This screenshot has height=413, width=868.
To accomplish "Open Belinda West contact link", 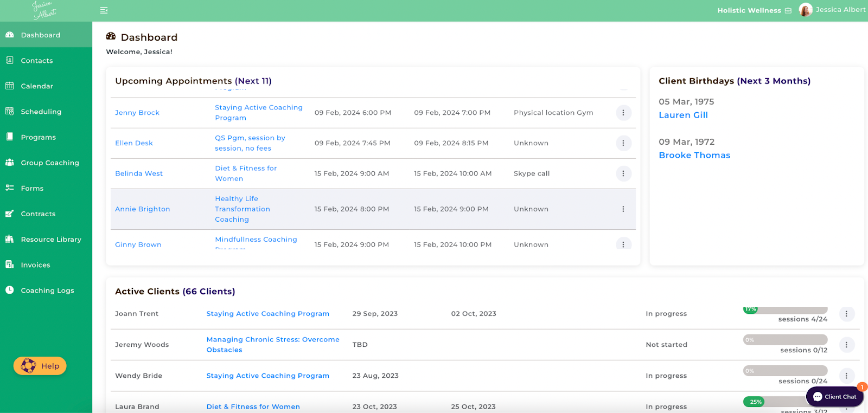I will point(139,173).
